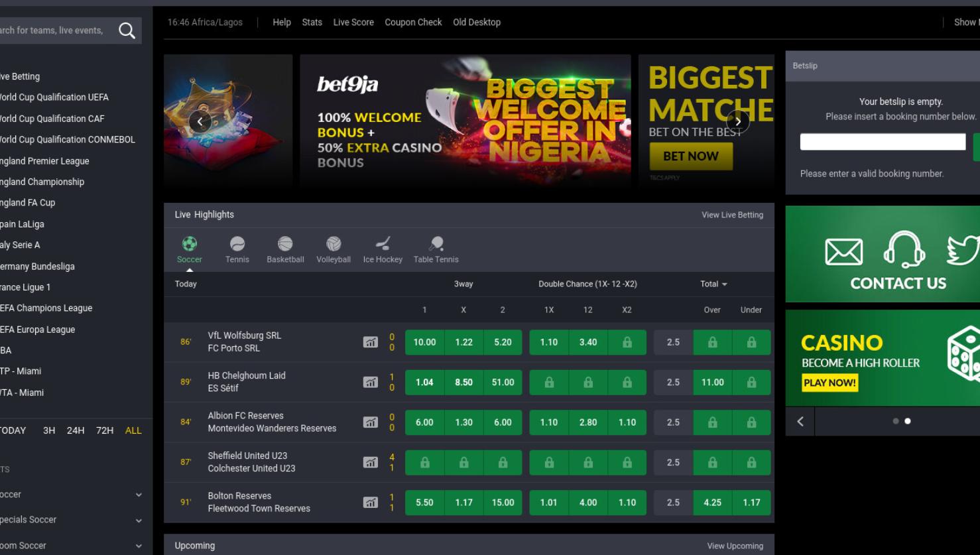This screenshot has height=555, width=980.
Task: Open the Old Desktop menu item
Action: (477, 22)
